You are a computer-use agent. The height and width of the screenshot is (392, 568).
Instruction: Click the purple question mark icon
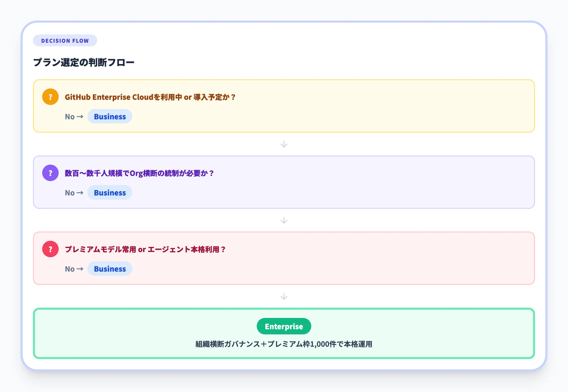50,173
